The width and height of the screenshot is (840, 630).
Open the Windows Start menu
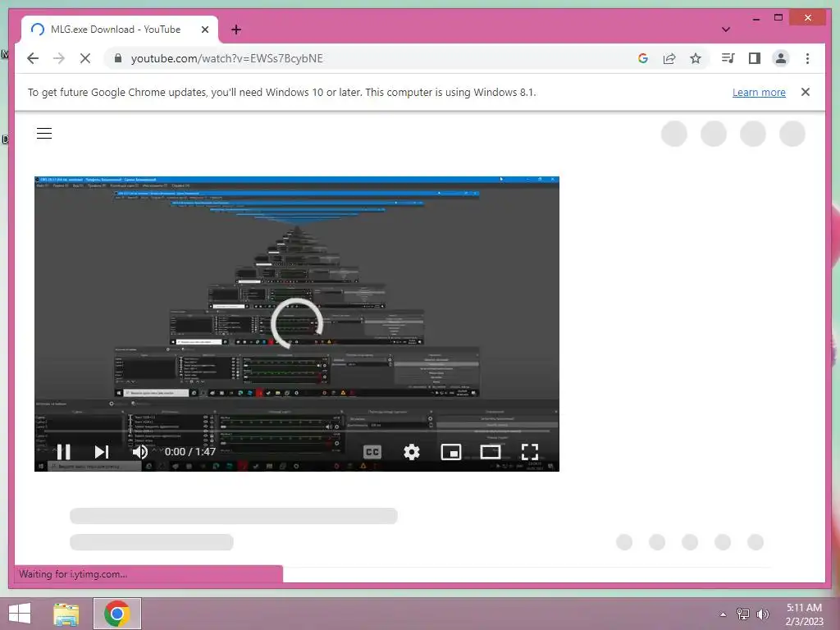tap(20, 614)
